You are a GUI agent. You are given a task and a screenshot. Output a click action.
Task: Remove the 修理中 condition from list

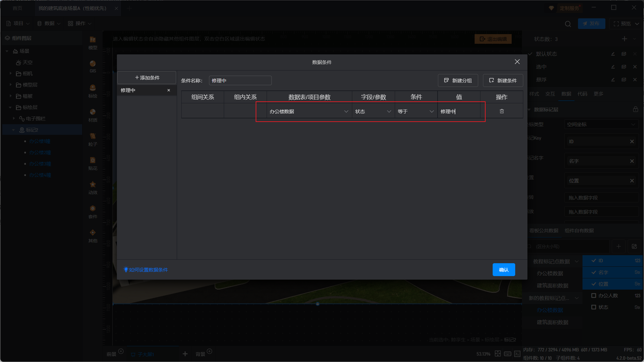[169, 90]
